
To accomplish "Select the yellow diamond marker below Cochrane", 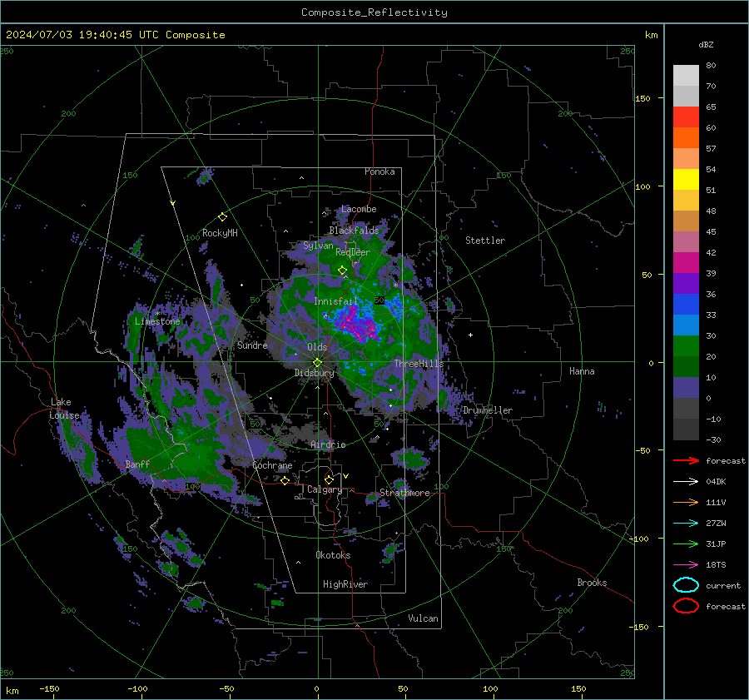I will pos(285,480).
